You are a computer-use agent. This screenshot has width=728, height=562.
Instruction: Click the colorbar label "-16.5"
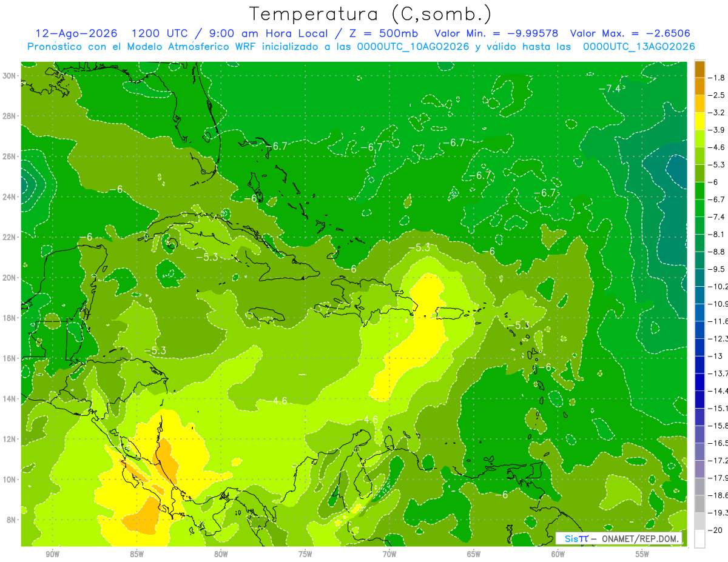pyautogui.click(x=718, y=443)
